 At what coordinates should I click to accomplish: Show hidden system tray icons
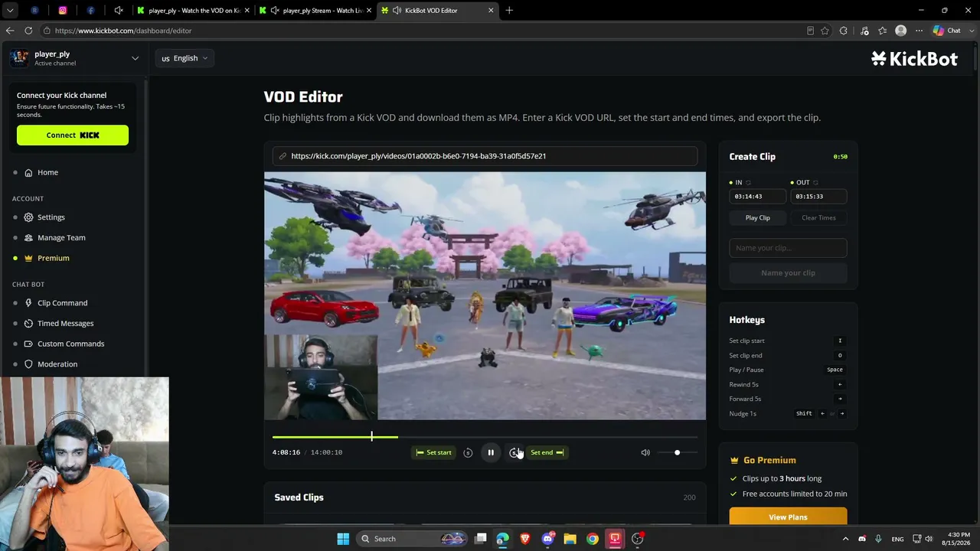tap(845, 539)
